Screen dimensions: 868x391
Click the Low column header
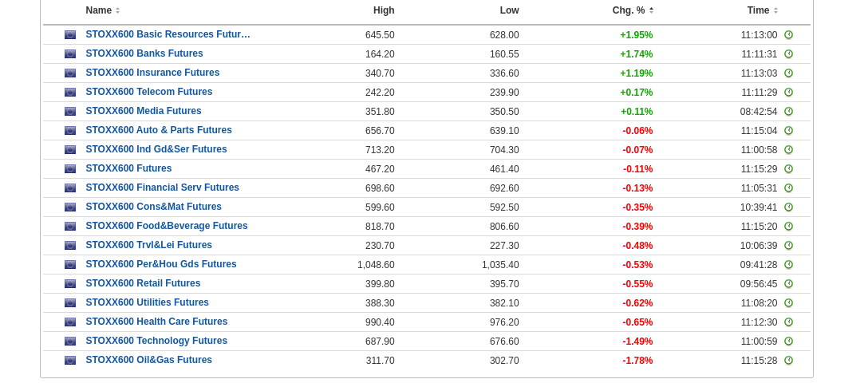(x=509, y=10)
